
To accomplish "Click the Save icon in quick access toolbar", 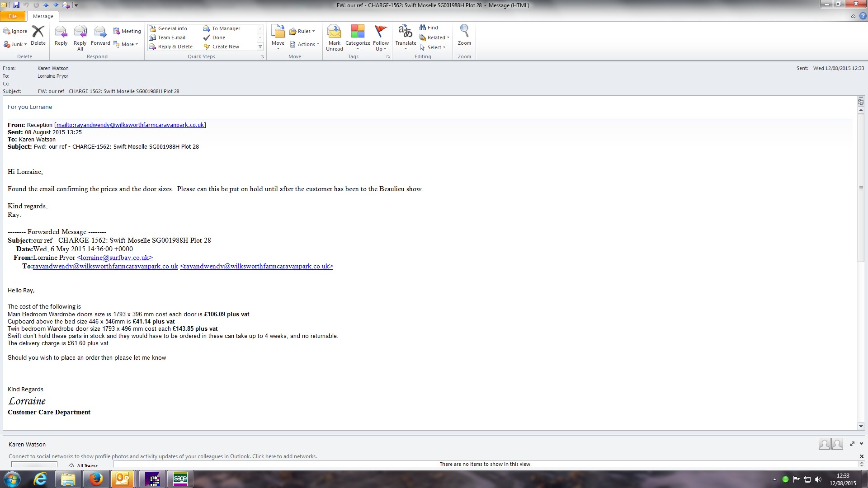I will [x=16, y=5].
